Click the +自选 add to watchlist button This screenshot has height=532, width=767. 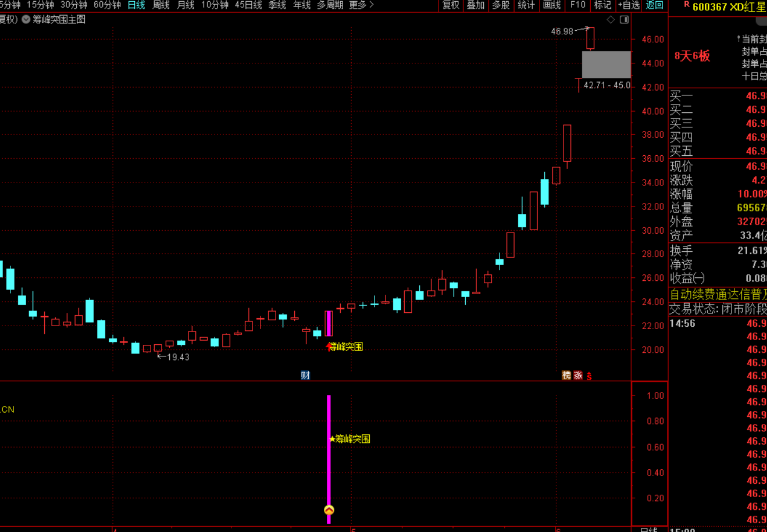628,5
